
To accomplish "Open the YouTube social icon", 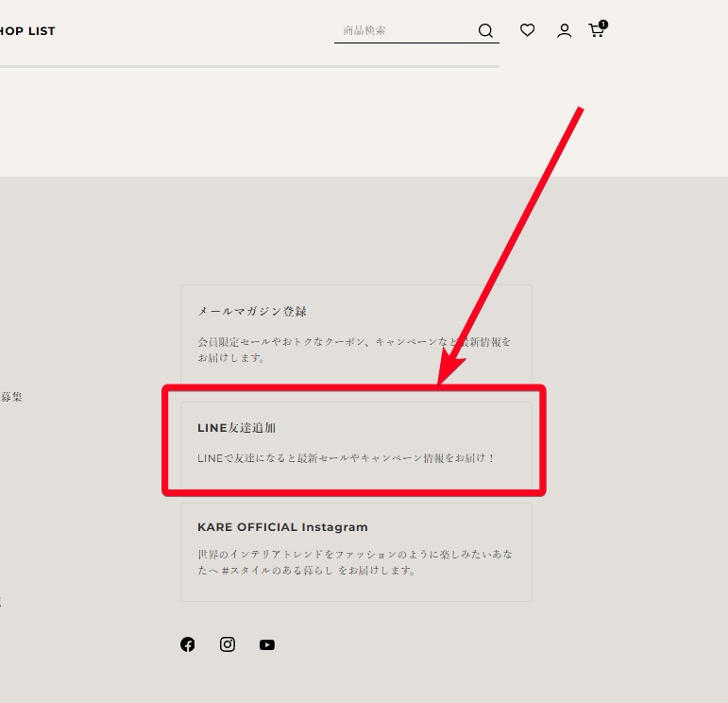I will [267, 644].
